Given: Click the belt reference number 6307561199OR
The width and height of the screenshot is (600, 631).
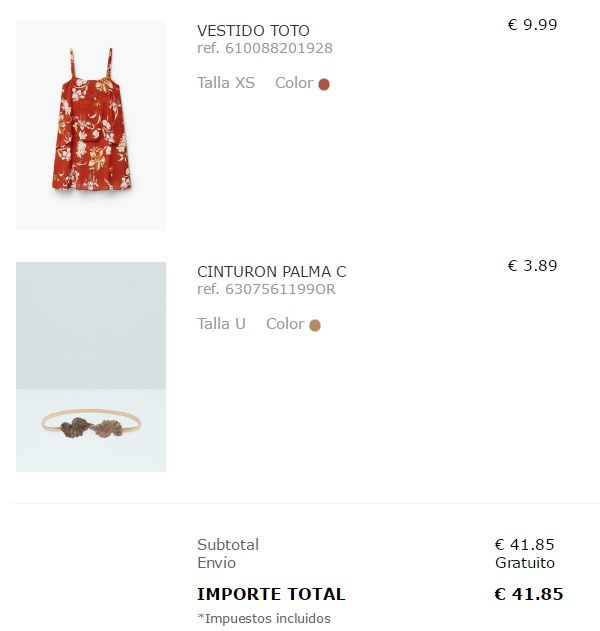Looking at the screenshot, I should (266, 289).
